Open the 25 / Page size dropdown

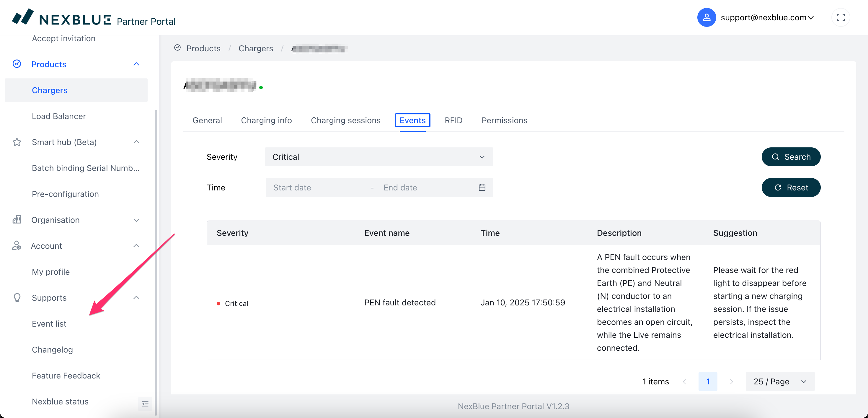780,381
